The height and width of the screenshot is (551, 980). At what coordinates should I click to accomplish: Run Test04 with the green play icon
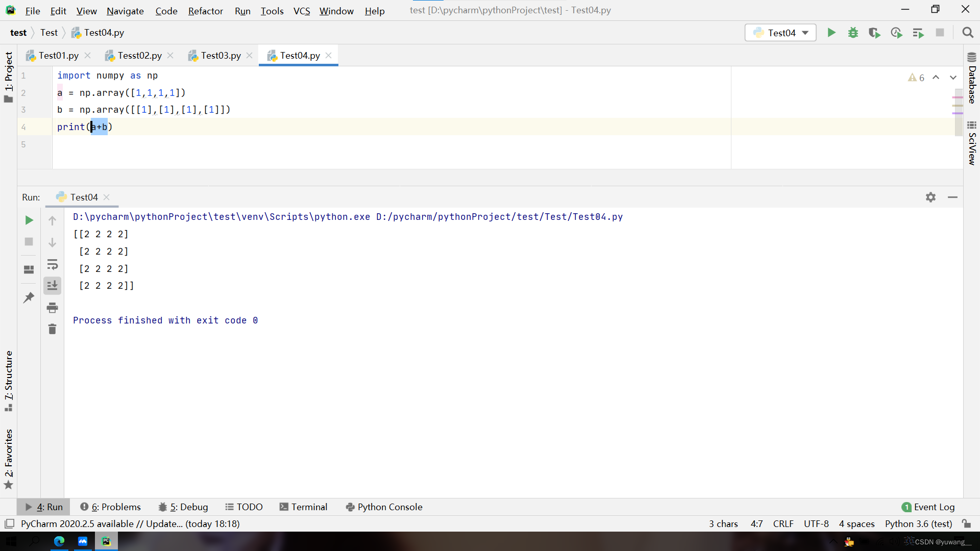[x=831, y=33]
